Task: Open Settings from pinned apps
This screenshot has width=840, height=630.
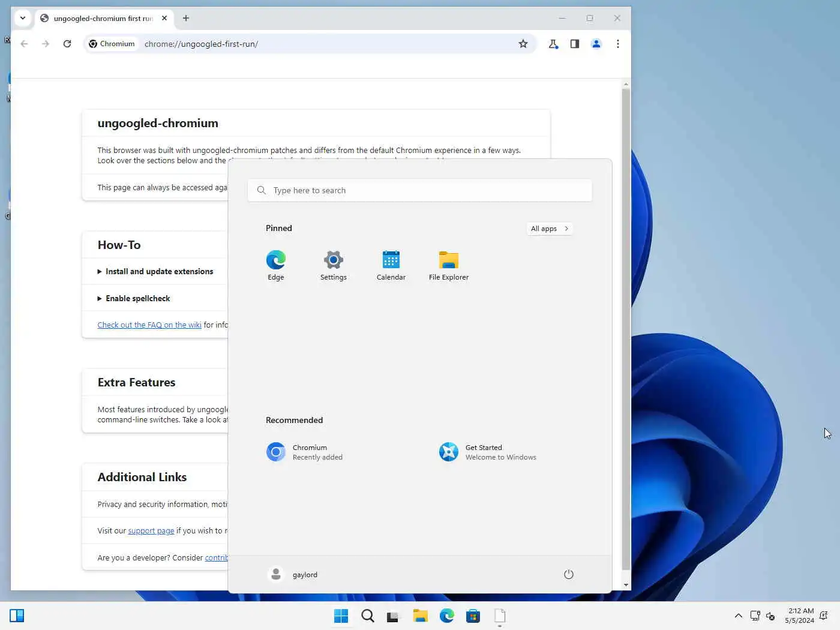Action: point(333,265)
